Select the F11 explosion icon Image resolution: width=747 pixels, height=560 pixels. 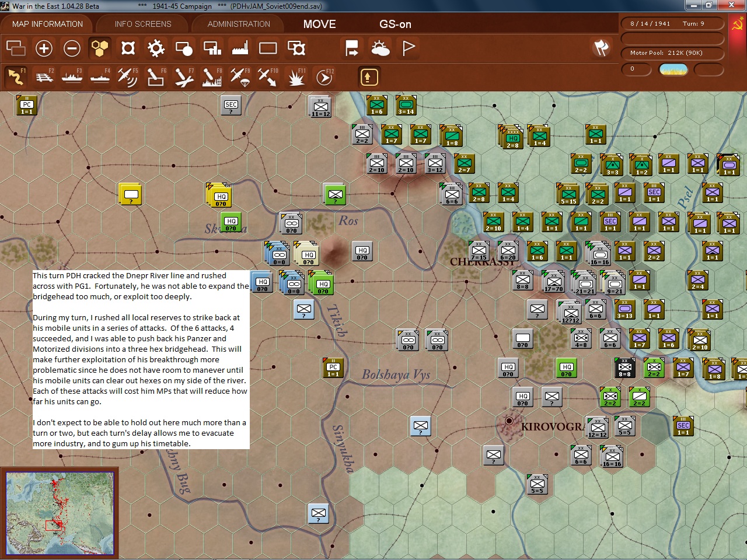point(296,77)
